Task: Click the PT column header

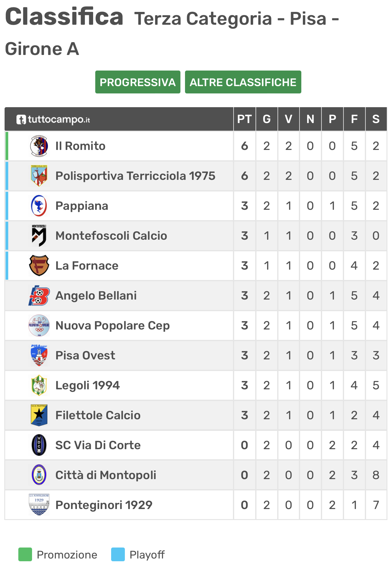Action: tap(245, 119)
